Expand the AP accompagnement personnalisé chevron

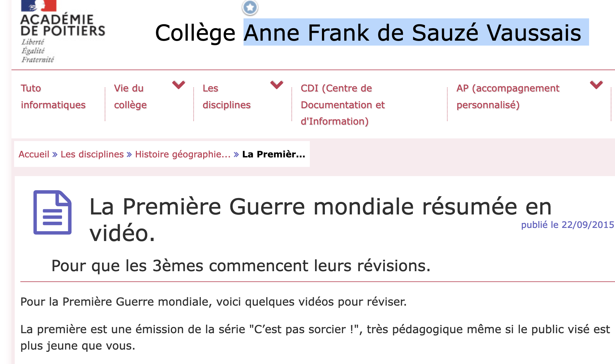[596, 85]
